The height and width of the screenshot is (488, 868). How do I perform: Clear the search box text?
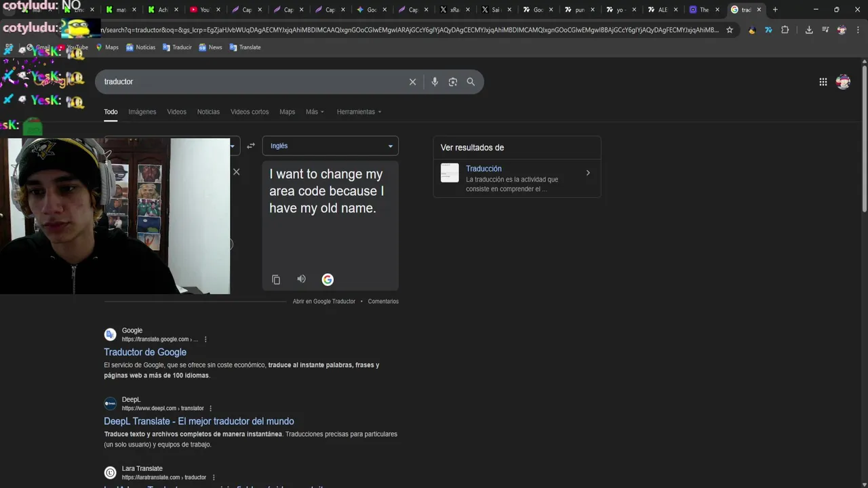[412, 82]
